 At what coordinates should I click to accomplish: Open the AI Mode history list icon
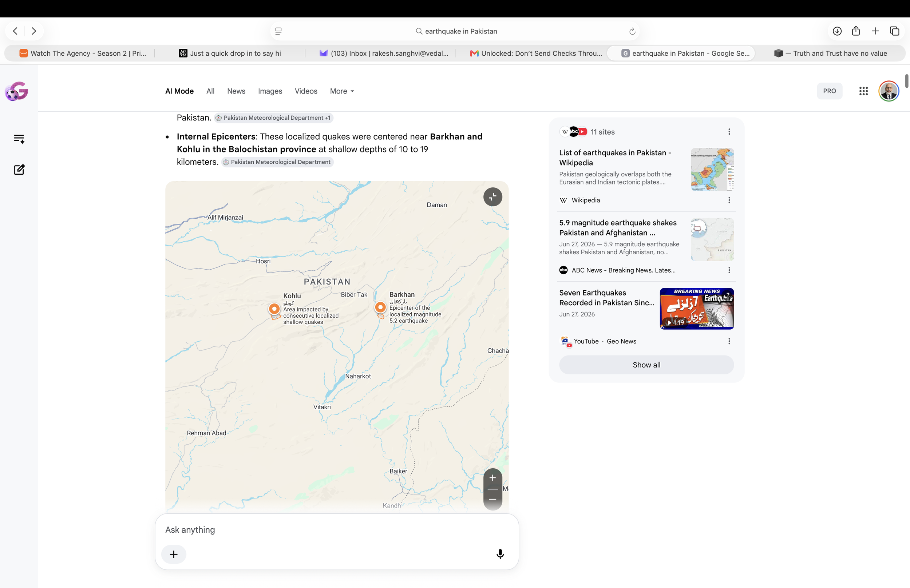19,139
